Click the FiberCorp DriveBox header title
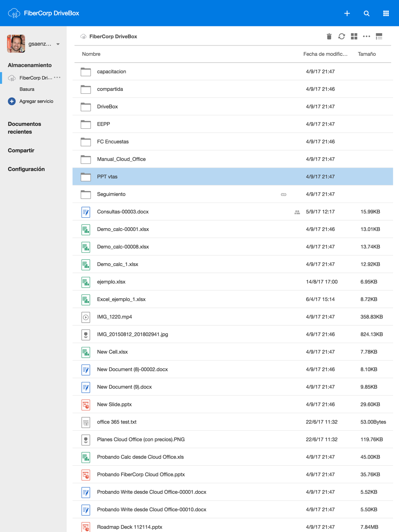The height and width of the screenshot is (532, 399). (51, 13)
